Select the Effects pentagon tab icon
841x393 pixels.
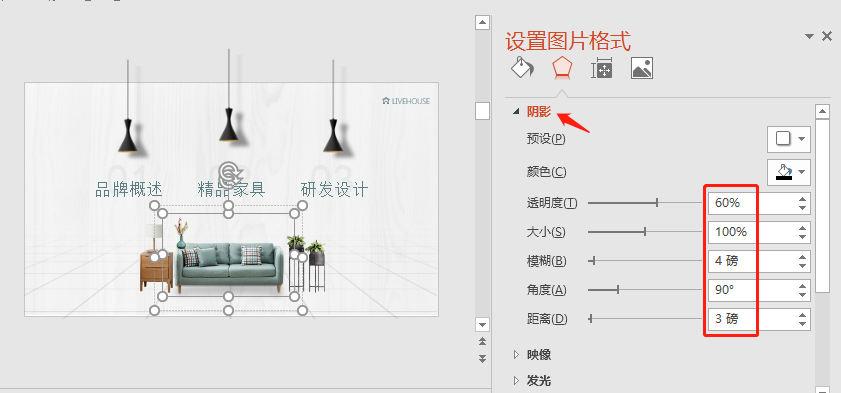tap(562, 68)
